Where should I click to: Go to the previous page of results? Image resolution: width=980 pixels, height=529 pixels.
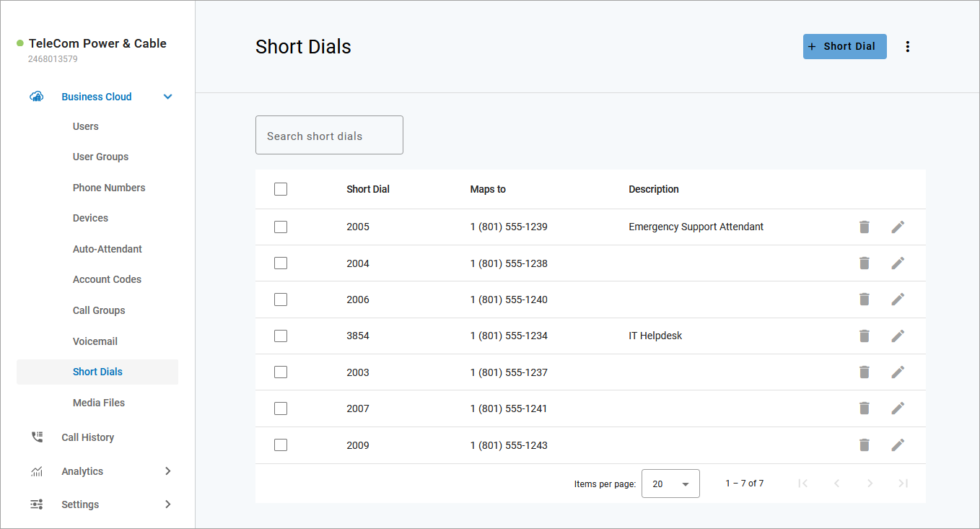pyautogui.click(x=836, y=484)
